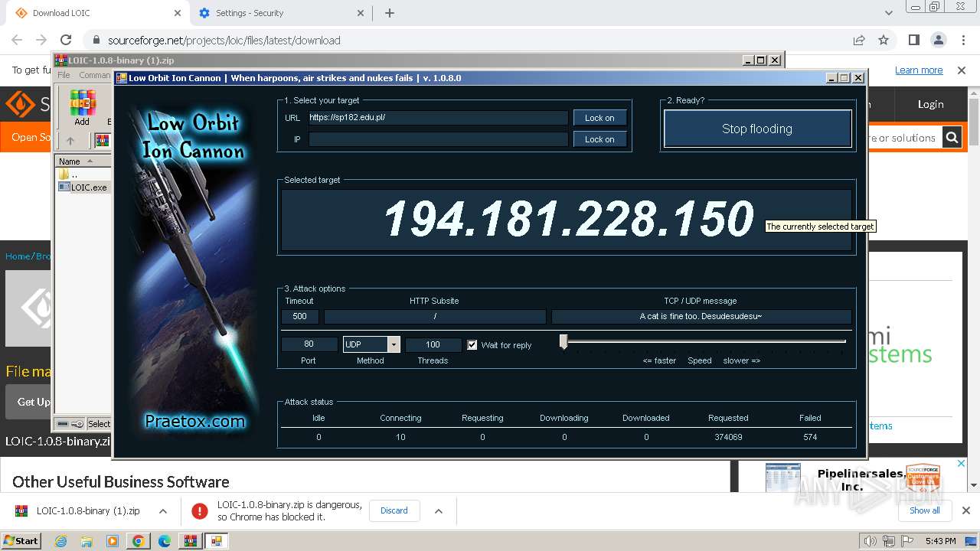980x551 pixels.
Task: Open the Chrome profile avatar
Action: [939, 40]
